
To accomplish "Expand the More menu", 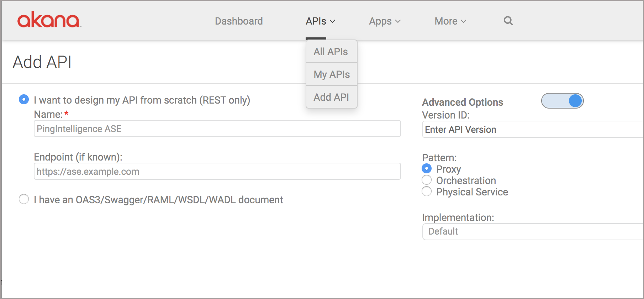I will coord(450,21).
